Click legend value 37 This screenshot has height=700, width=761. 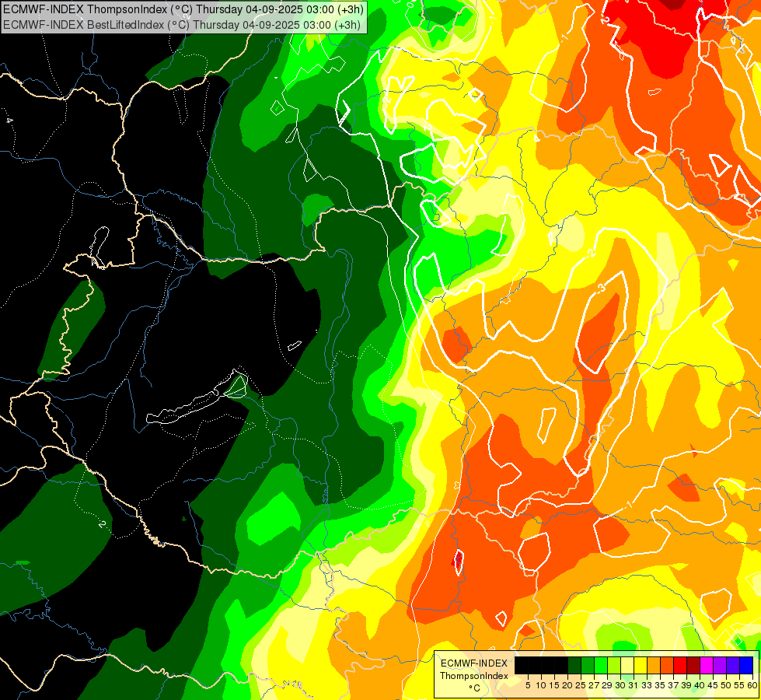pyautogui.click(x=673, y=685)
